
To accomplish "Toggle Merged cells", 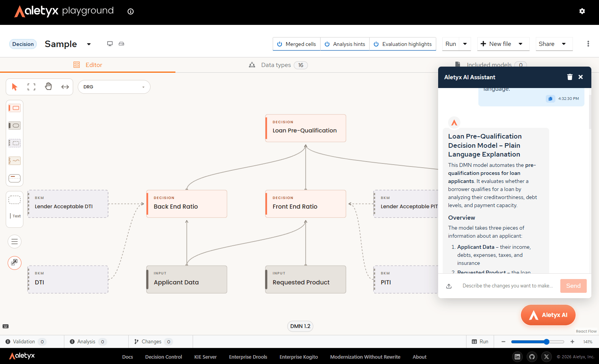I will click(x=296, y=44).
